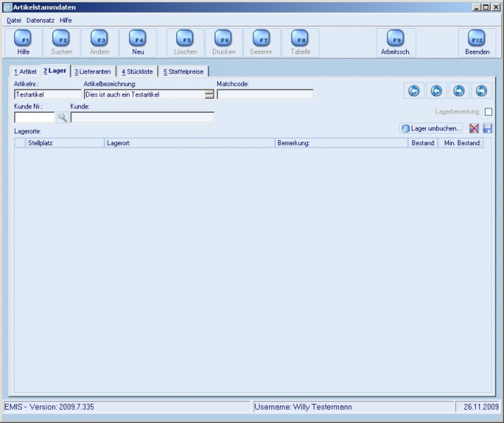Exit with the F12 Beenden button
Screen dimensions: 504x423
477,43
